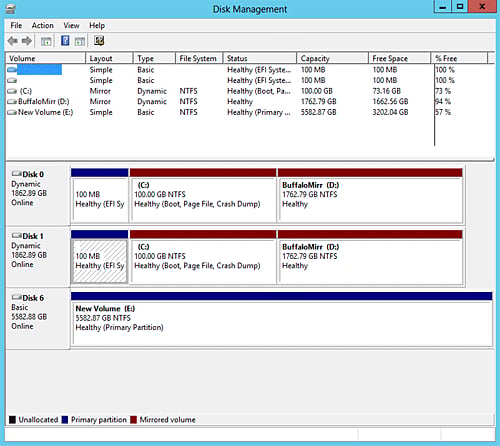Click the red Mirrored volume legend swatch
This screenshot has height=446, width=500.
(x=134, y=420)
